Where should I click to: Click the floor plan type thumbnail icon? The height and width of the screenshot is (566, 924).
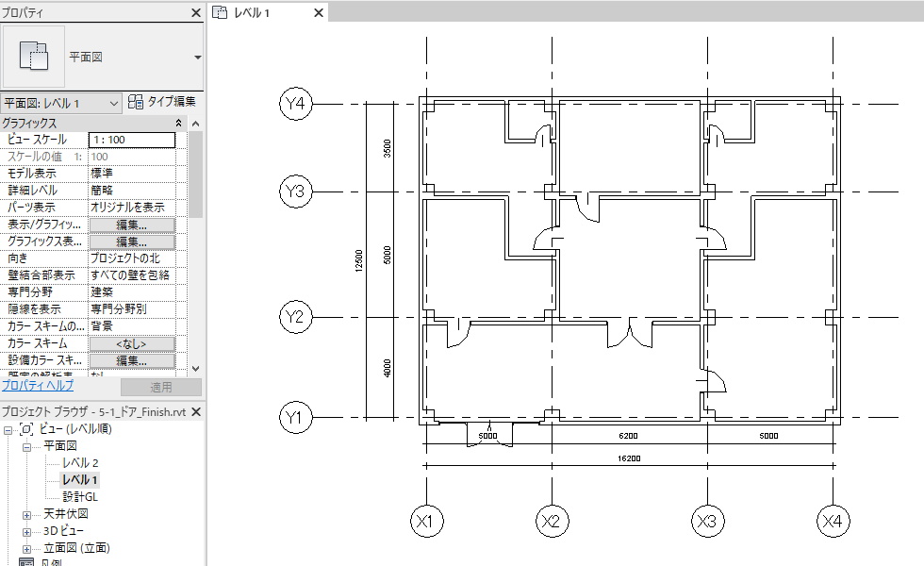coord(34,57)
